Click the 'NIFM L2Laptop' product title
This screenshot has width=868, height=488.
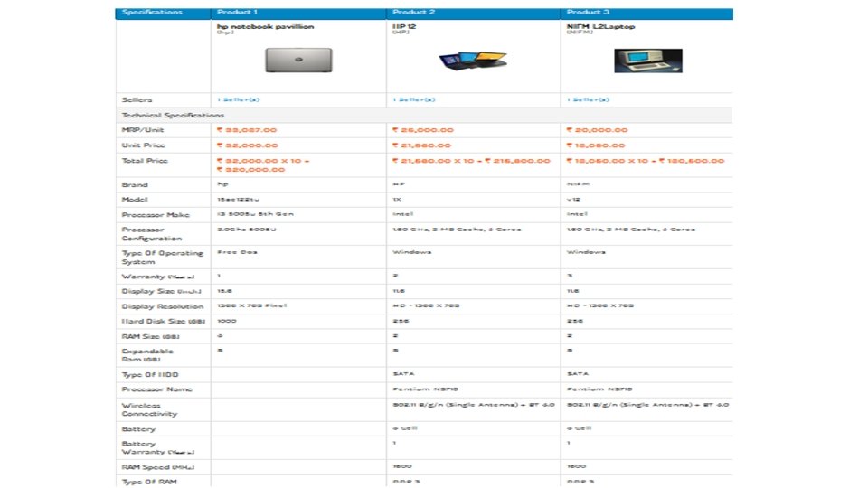[x=600, y=26]
